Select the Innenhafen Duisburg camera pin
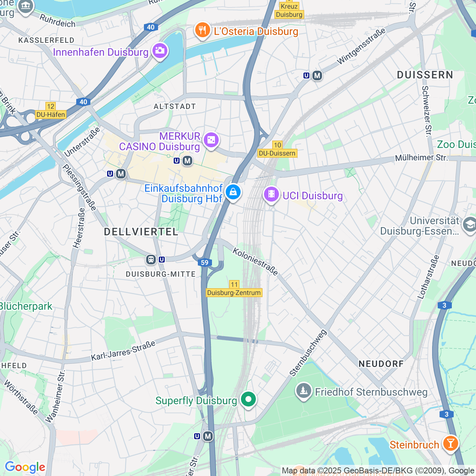Screen dimensions: 476x476 (x=160, y=51)
